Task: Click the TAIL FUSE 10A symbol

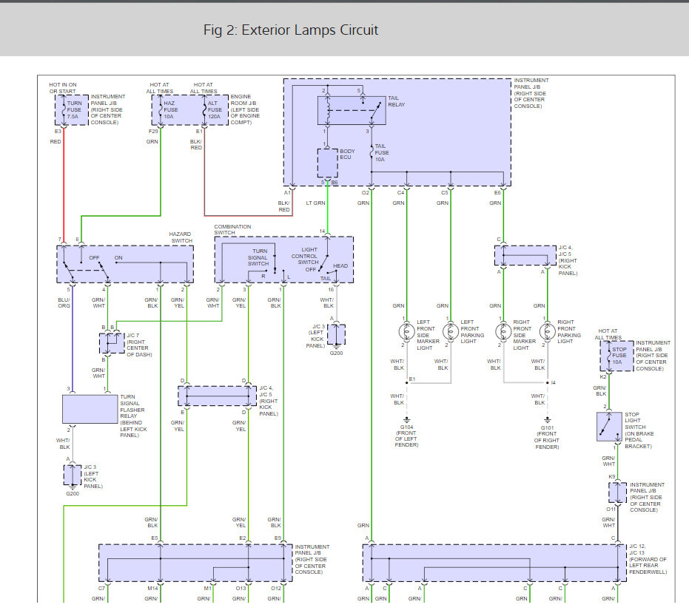Action: coord(372,153)
